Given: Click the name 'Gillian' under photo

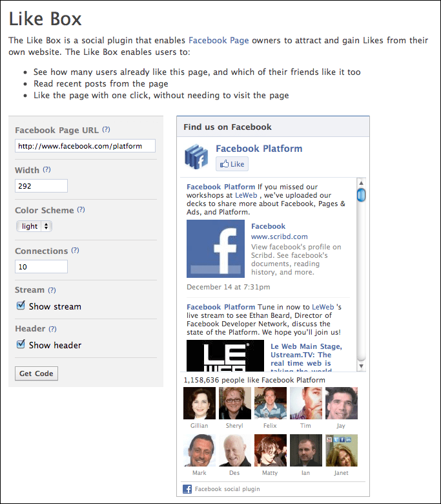Looking at the screenshot, I should [x=199, y=426].
